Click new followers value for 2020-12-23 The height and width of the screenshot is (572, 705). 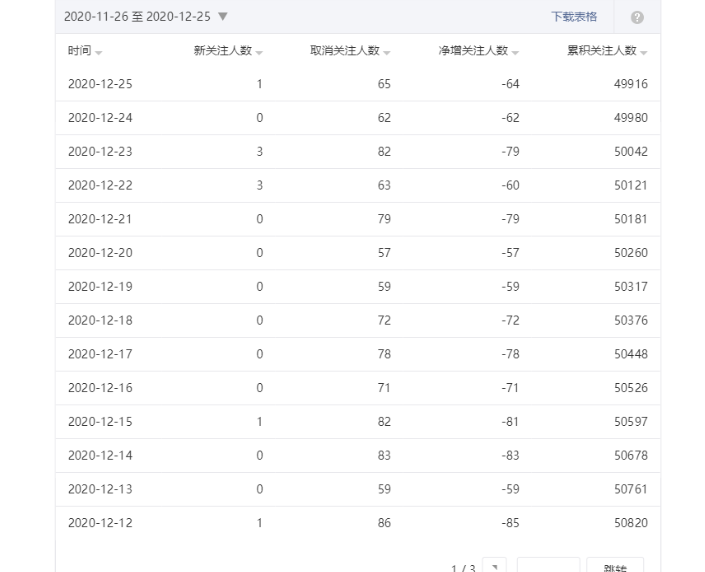(x=259, y=152)
